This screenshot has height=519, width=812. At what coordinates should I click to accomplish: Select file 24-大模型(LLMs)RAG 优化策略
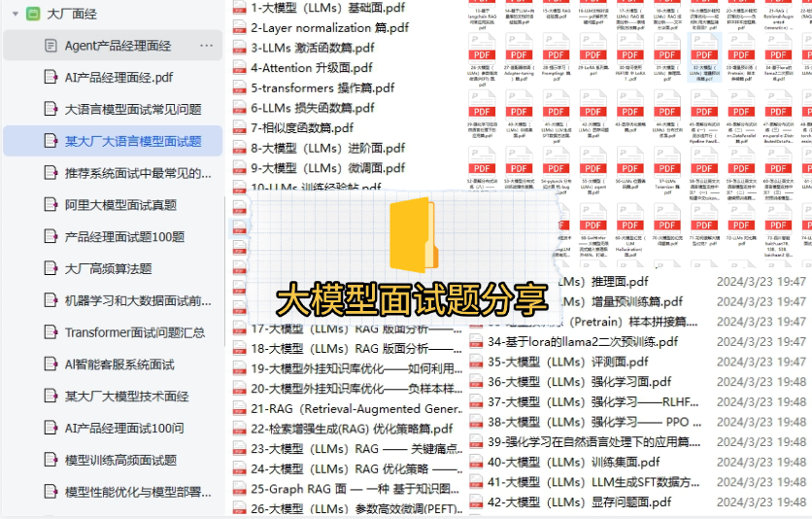click(356, 468)
